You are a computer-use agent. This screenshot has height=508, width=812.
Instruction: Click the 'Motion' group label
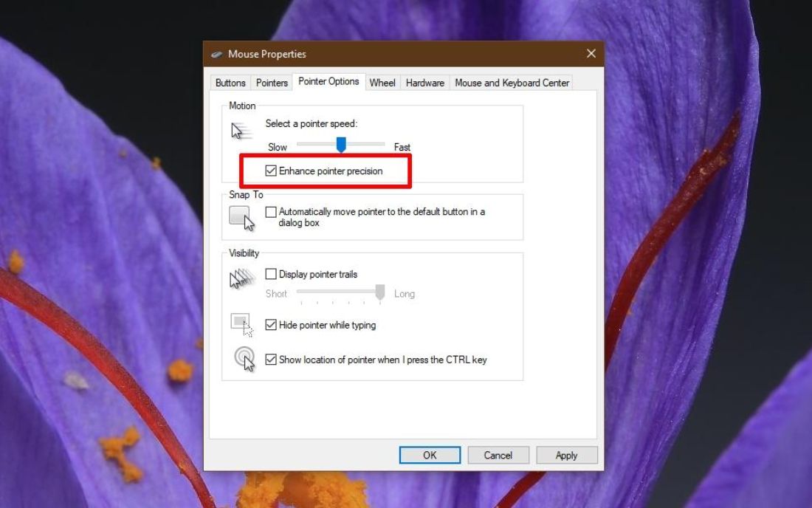(x=242, y=106)
